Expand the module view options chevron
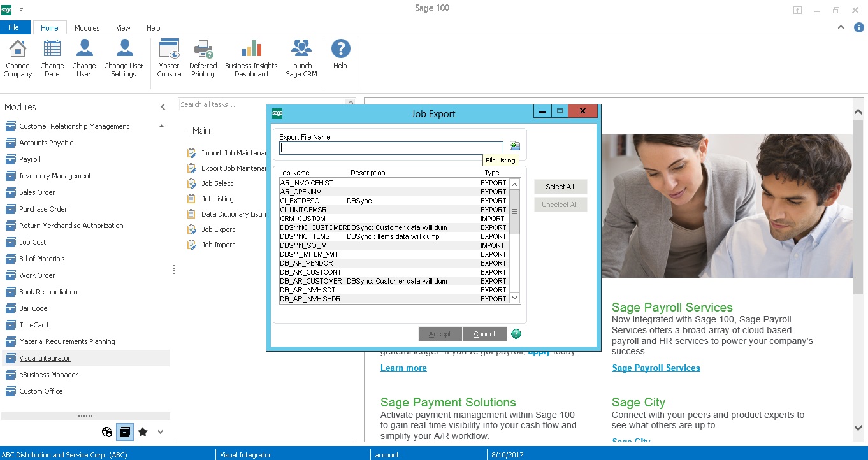Screen dimensions: 868x460 [x=160, y=432]
